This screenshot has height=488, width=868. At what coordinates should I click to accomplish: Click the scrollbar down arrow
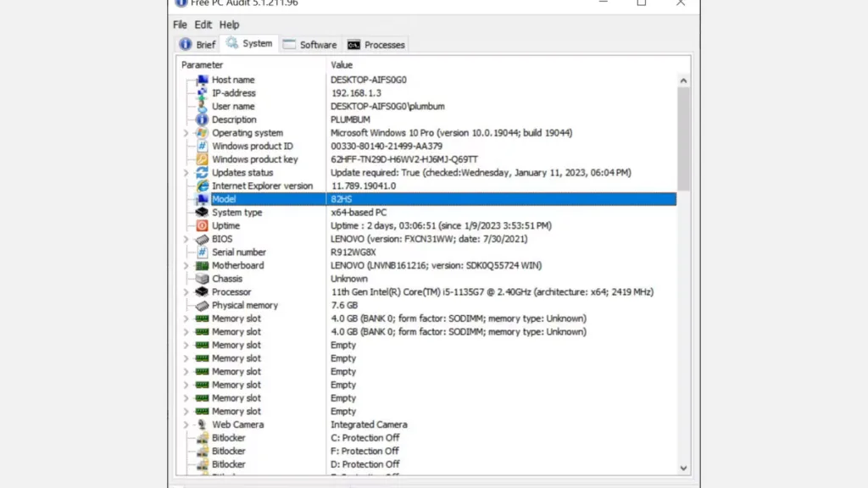tap(684, 468)
